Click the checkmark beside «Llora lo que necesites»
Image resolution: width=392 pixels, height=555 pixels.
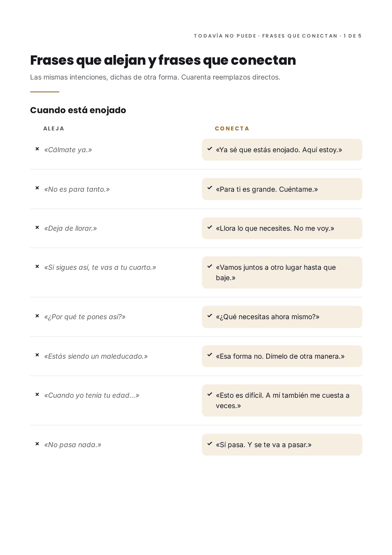click(x=210, y=227)
